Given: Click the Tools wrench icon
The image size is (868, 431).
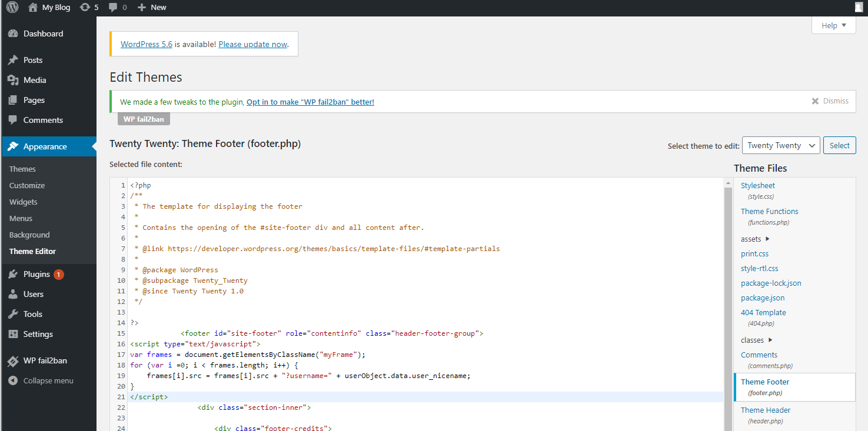Looking at the screenshot, I should tap(13, 314).
